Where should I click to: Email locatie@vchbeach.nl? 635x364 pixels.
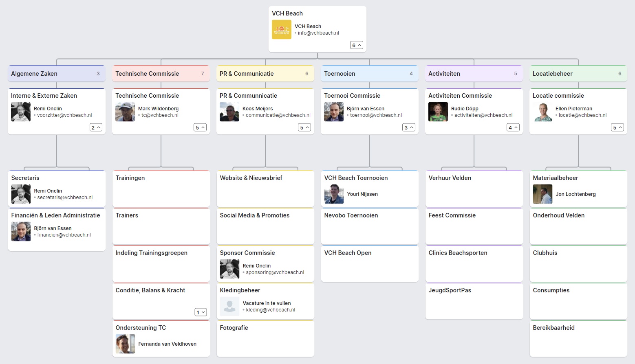pyautogui.click(x=582, y=115)
